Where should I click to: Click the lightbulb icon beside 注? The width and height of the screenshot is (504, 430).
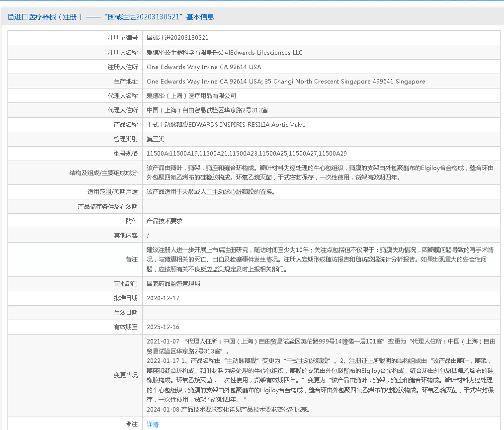129,424
